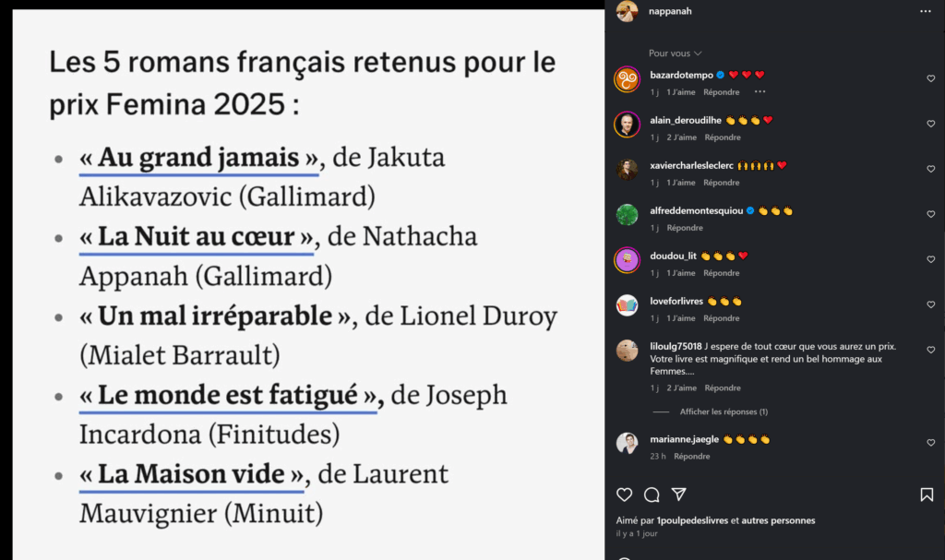Open the doudou_lit profile picture

(627, 260)
